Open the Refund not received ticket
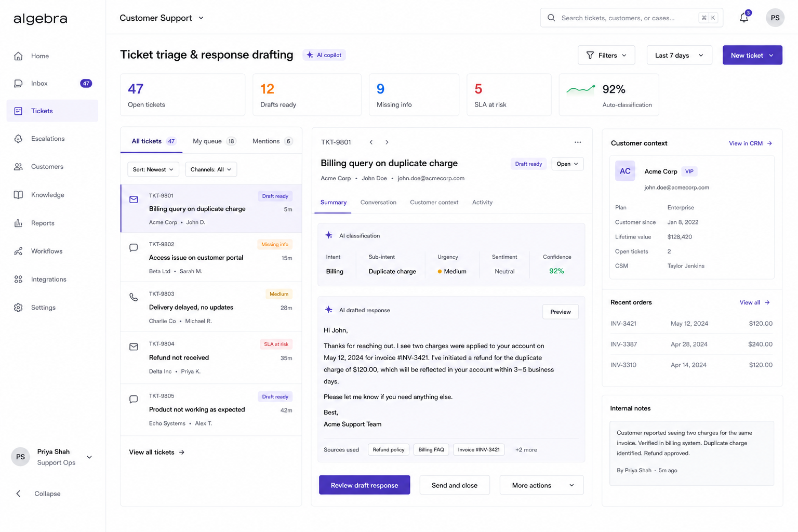The image size is (798, 532). point(211,357)
